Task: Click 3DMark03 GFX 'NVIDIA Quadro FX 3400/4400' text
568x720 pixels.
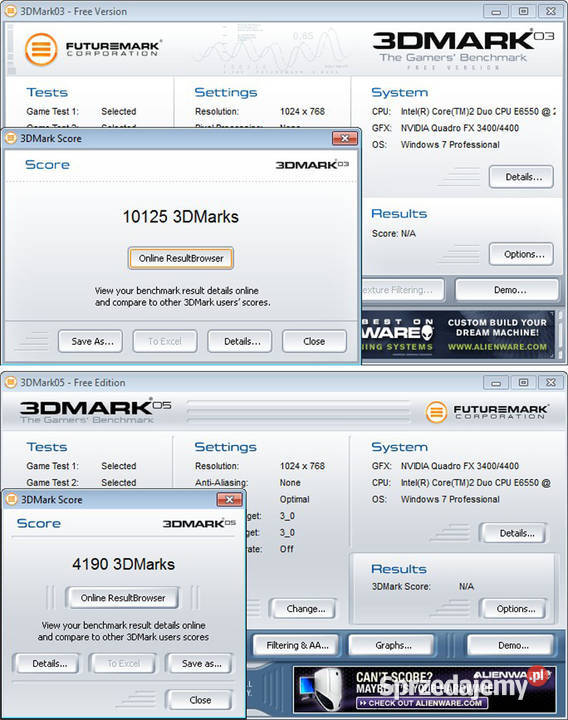Action: [x=460, y=128]
